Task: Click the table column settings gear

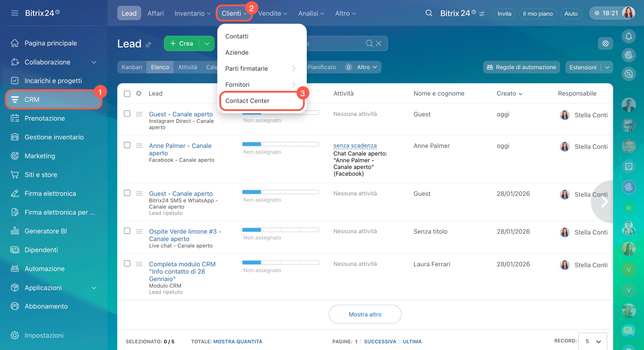Action: pos(139,94)
